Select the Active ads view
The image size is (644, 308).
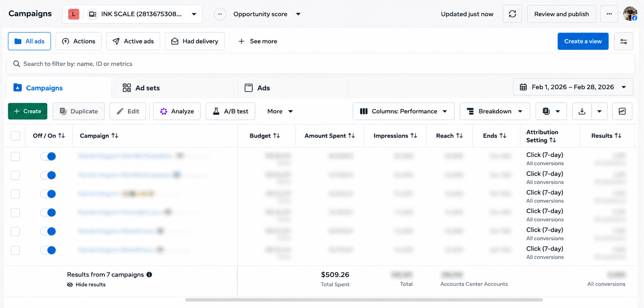point(133,41)
